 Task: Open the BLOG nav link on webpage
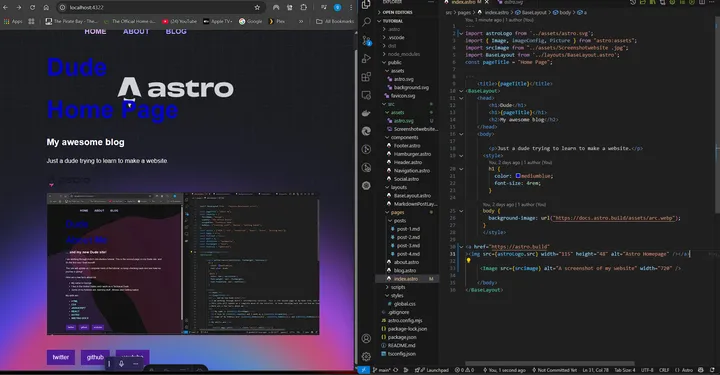176,32
